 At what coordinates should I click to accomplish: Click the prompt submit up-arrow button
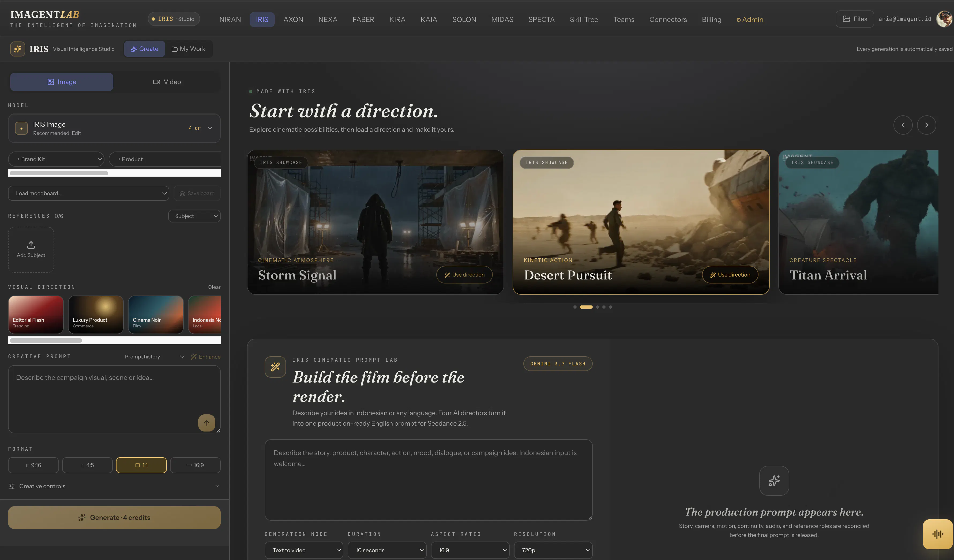(x=207, y=423)
